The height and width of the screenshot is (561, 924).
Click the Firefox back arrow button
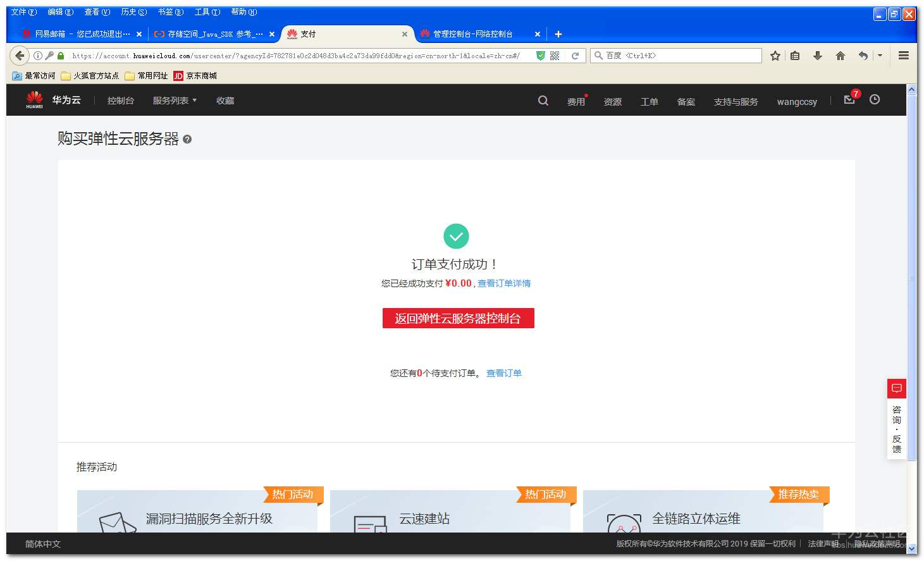[x=20, y=56]
